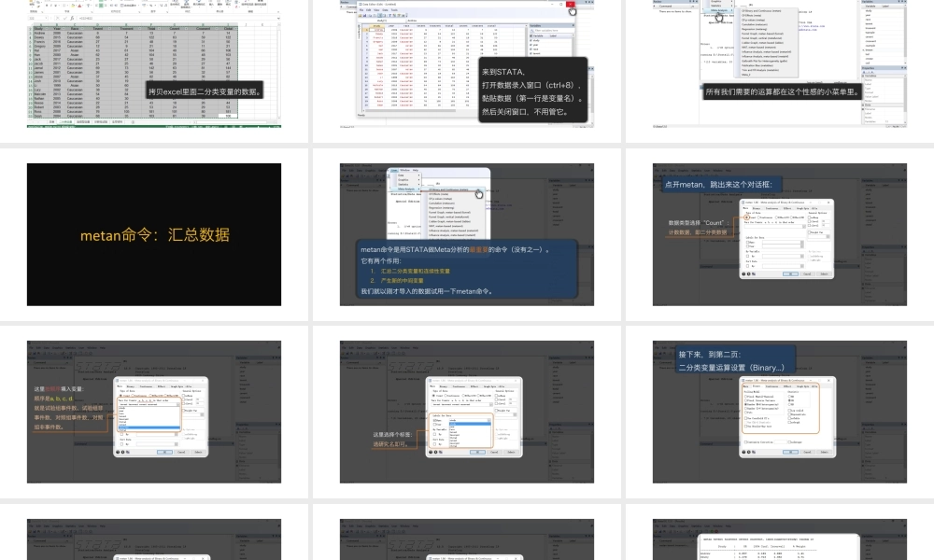The width and height of the screenshot is (934, 560).
Task: Switch to the Binary tab in metan dialog
Action: (757, 386)
